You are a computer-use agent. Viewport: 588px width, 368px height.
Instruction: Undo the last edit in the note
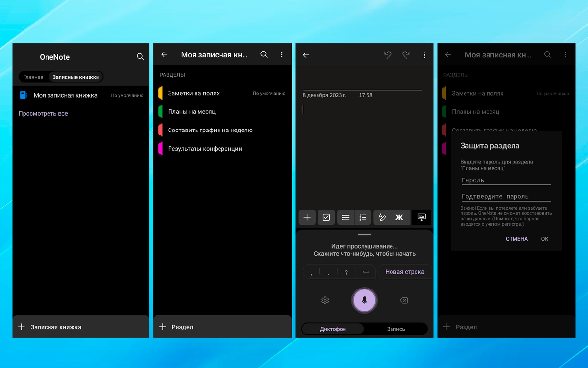tap(388, 55)
